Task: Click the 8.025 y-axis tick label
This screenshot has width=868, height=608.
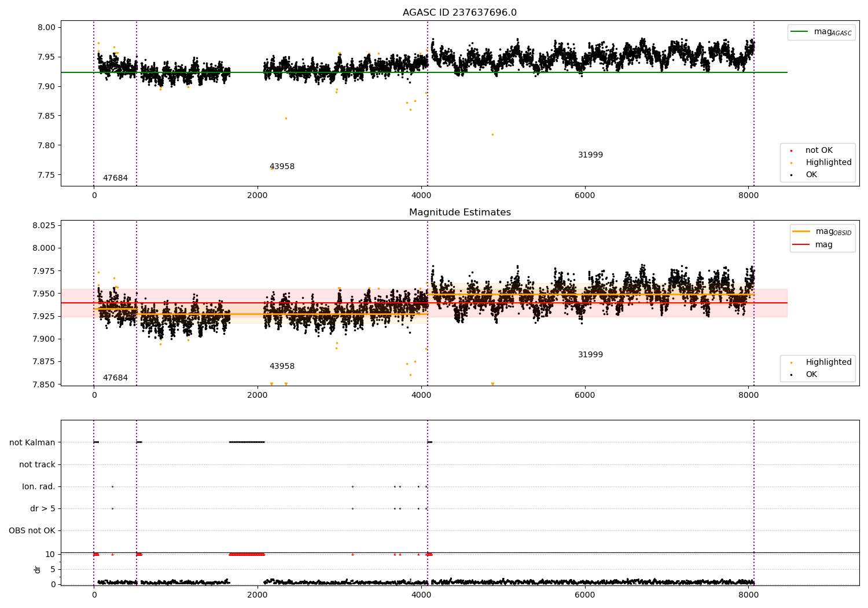Action: tap(45, 225)
